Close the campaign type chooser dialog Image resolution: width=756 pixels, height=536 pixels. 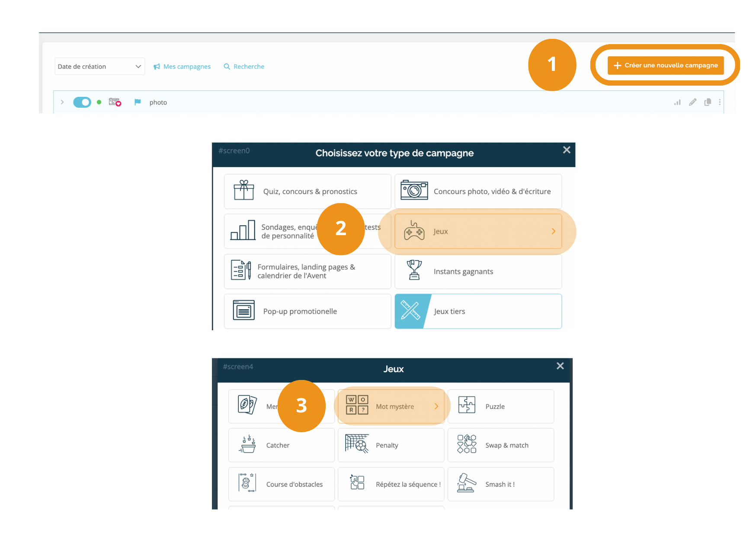tap(567, 150)
